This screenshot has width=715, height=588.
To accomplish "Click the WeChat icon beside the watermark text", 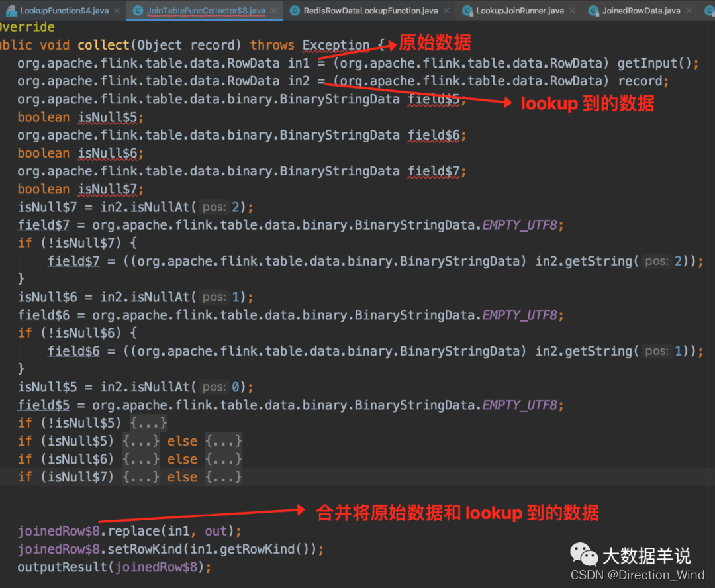I will point(584,554).
